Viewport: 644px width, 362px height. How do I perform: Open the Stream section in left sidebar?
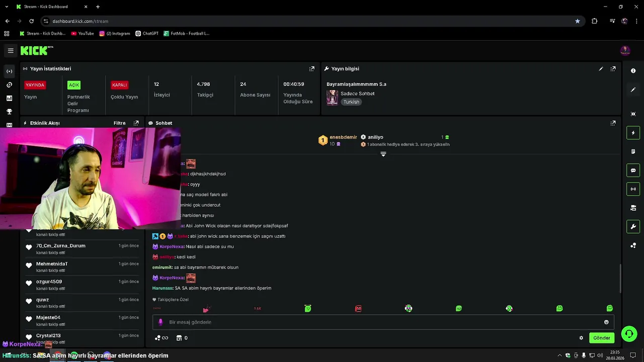9,71
